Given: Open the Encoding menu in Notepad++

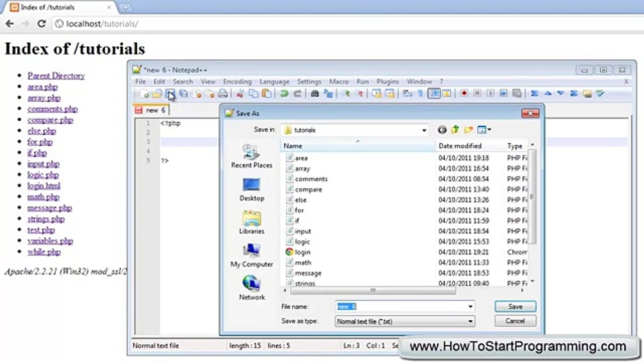Looking at the screenshot, I should click(237, 81).
